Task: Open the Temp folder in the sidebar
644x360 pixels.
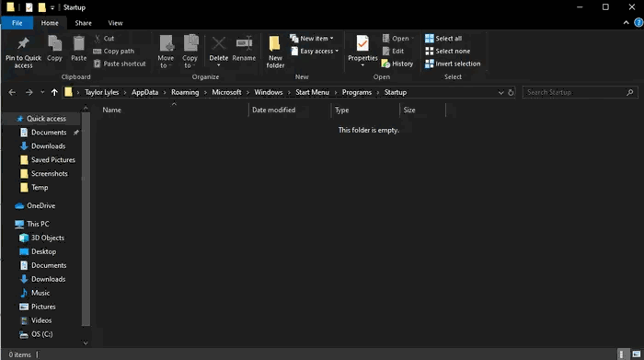Action: click(x=35, y=188)
